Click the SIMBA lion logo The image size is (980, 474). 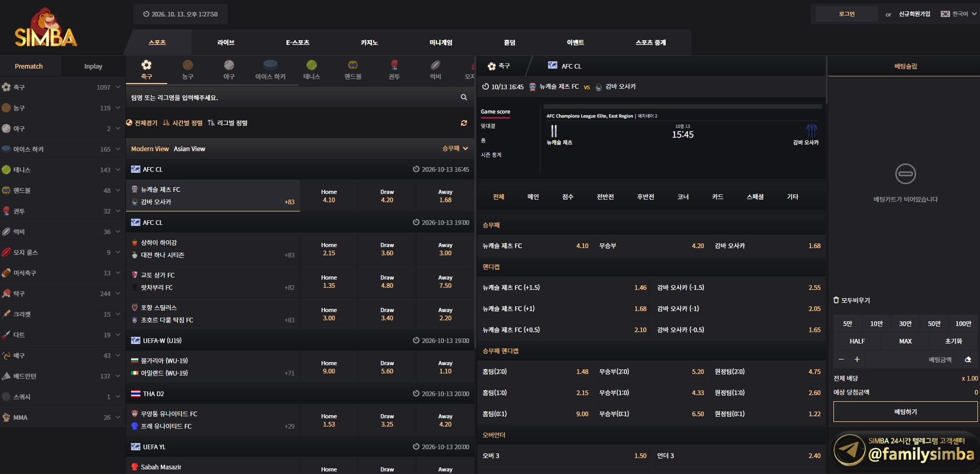(46, 28)
